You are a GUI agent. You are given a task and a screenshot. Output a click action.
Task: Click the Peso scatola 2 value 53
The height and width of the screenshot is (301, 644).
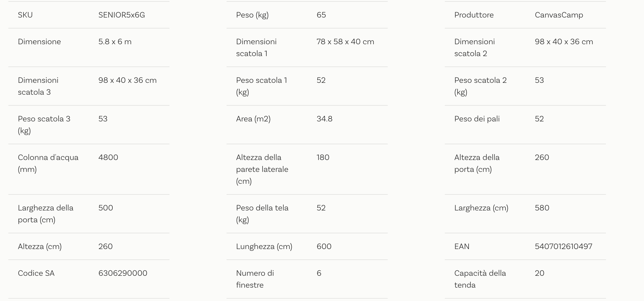tap(539, 80)
